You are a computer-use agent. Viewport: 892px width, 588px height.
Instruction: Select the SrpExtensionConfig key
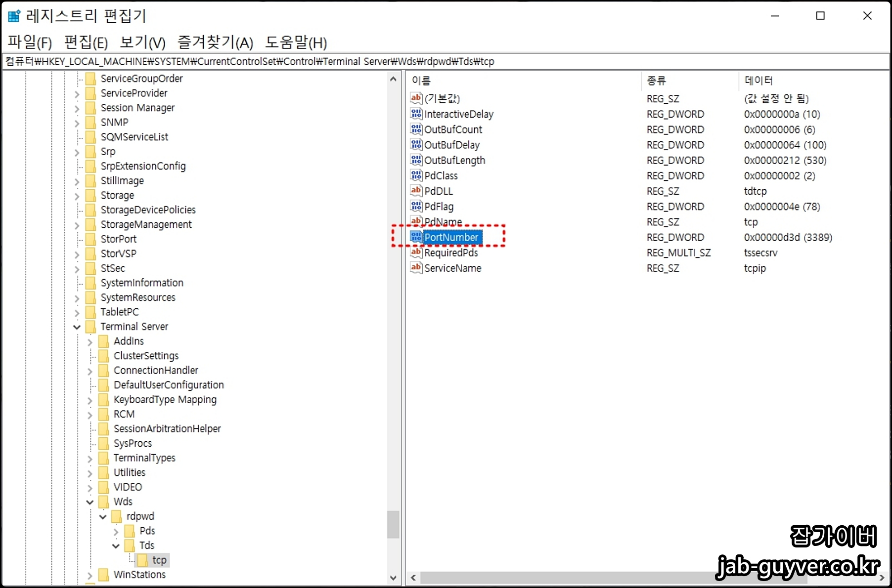(x=143, y=166)
